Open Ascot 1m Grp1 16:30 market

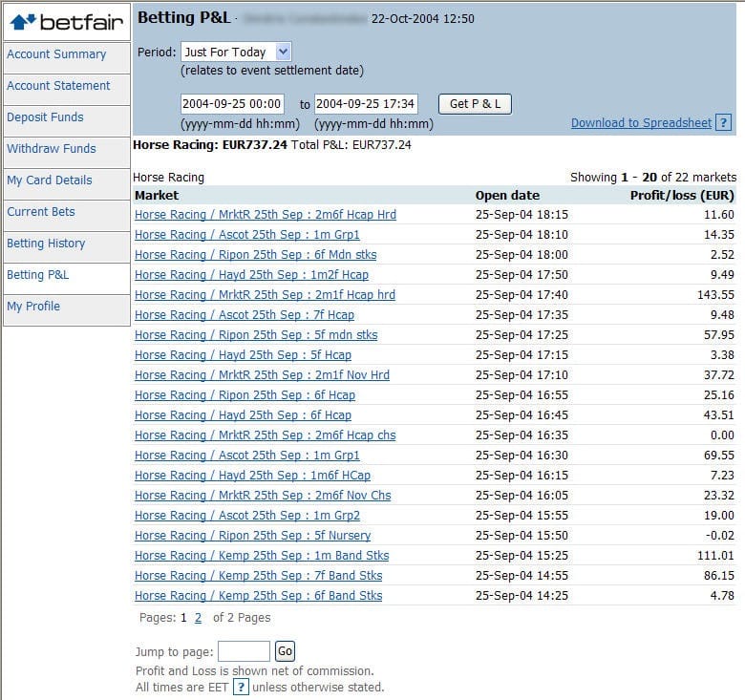tap(247, 455)
